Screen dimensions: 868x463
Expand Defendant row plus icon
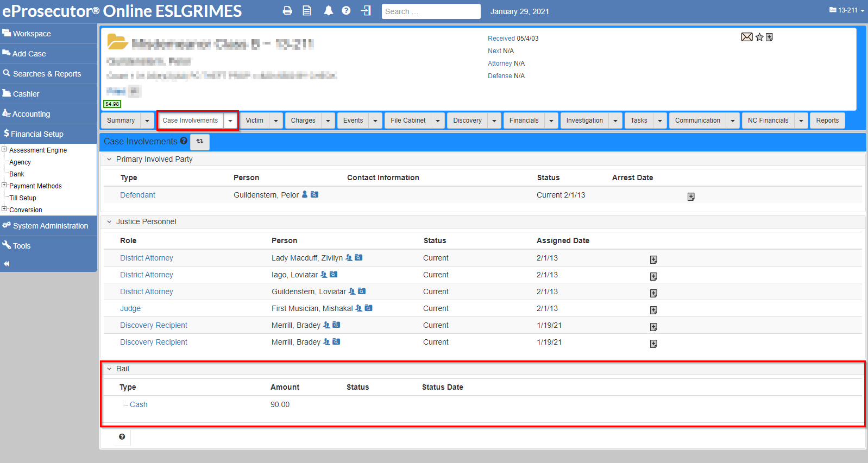pos(691,196)
